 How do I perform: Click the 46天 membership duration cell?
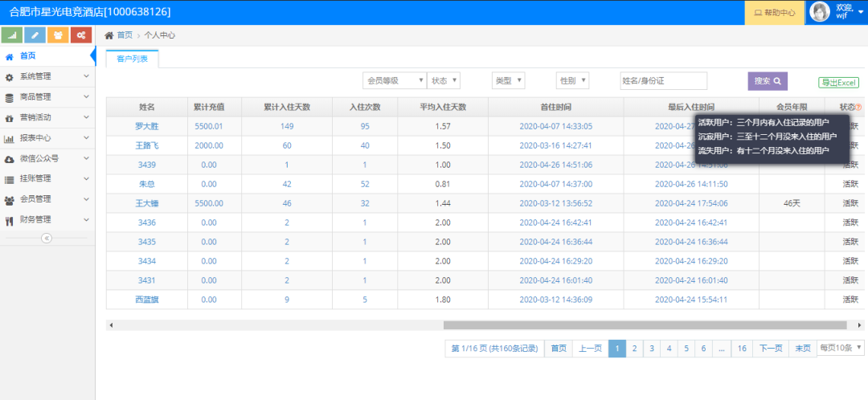[x=792, y=203]
